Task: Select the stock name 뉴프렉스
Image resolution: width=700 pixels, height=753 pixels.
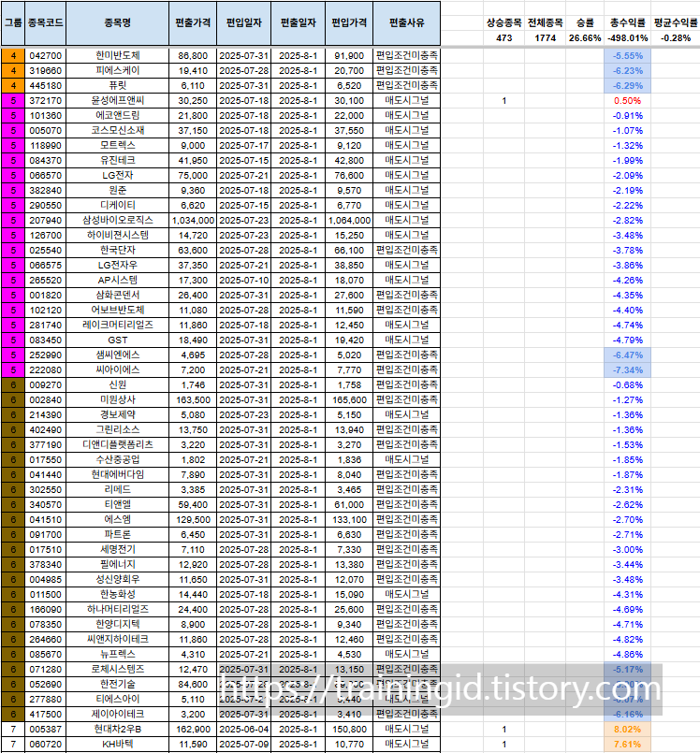Action: pyautogui.click(x=117, y=654)
